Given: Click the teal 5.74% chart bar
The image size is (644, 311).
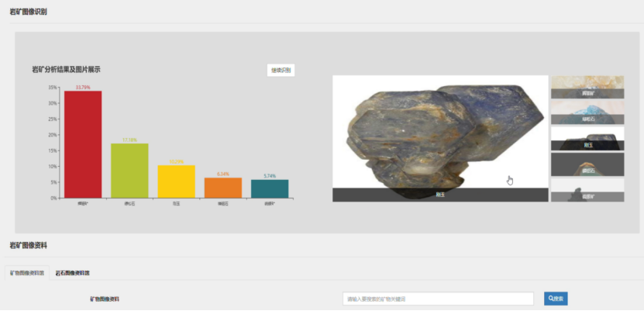Looking at the screenshot, I should (x=270, y=188).
